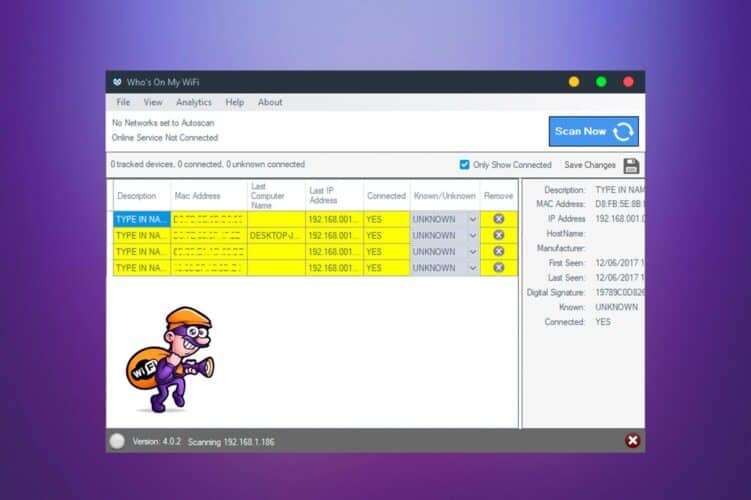751x500 pixels.
Task: Select first row TYPE IN NAME description field
Action: point(141,219)
